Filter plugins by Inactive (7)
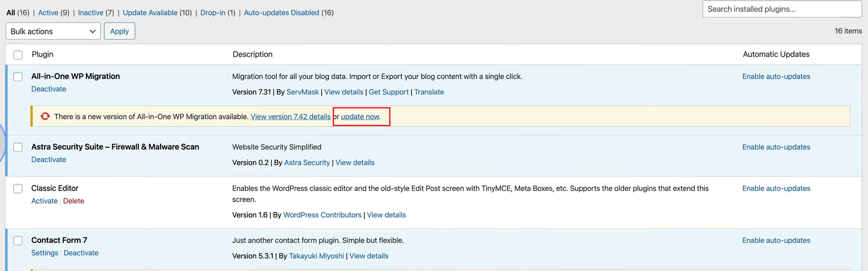Viewport: 868px width, 271px height. 96,12
